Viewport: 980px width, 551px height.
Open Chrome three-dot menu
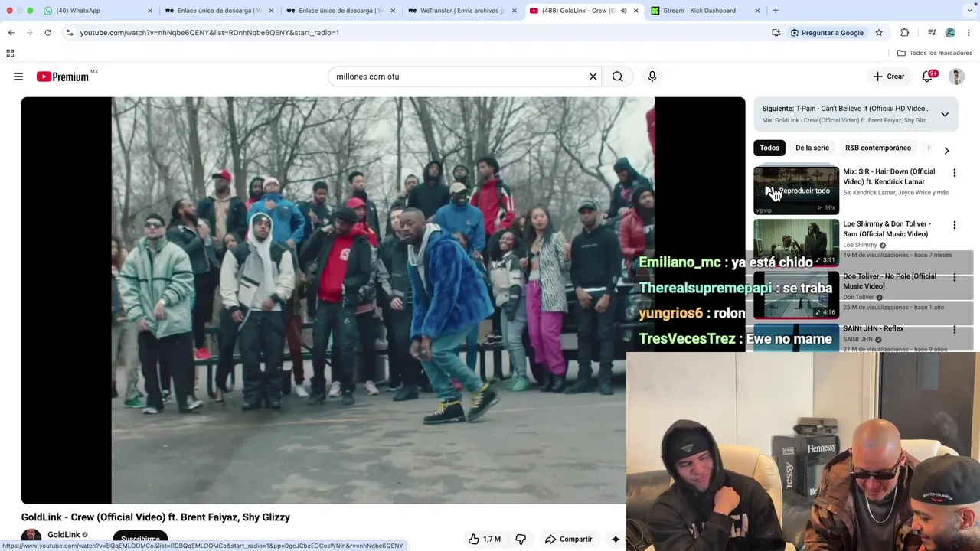[969, 33]
